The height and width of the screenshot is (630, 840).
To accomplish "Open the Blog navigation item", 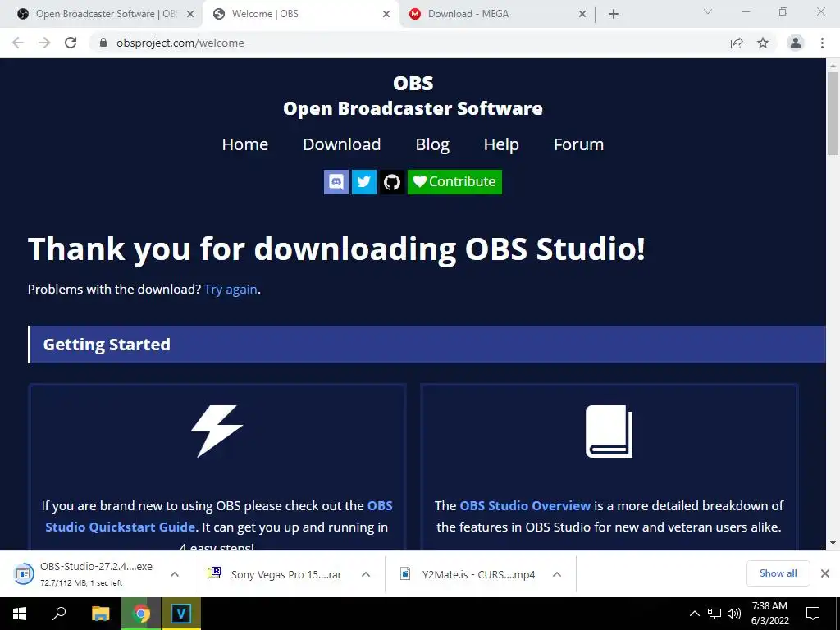I will coord(432,144).
